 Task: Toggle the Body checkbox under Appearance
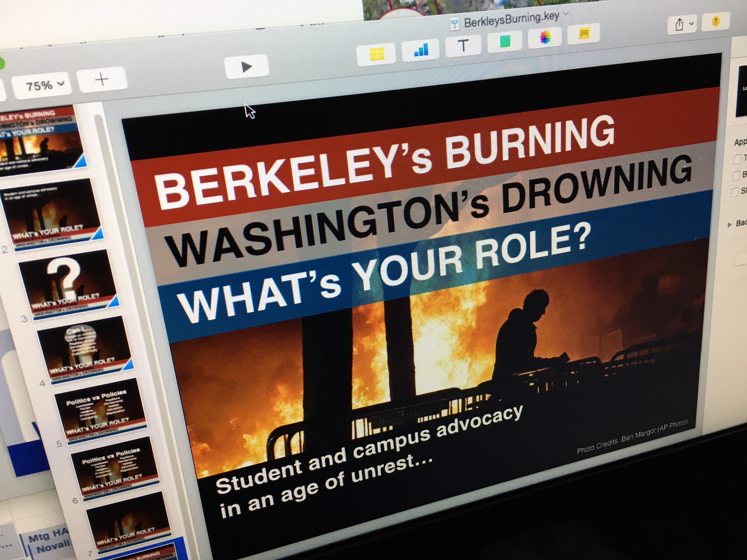click(736, 176)
